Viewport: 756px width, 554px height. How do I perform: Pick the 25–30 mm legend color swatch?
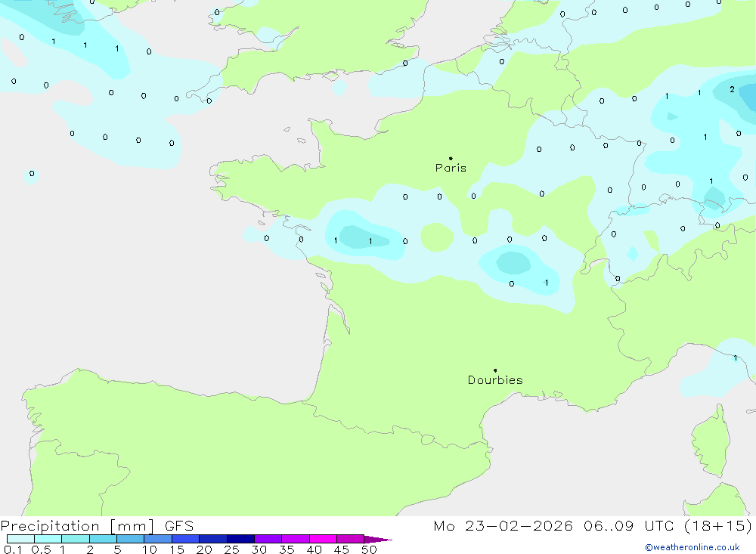[x=240, y=539]
